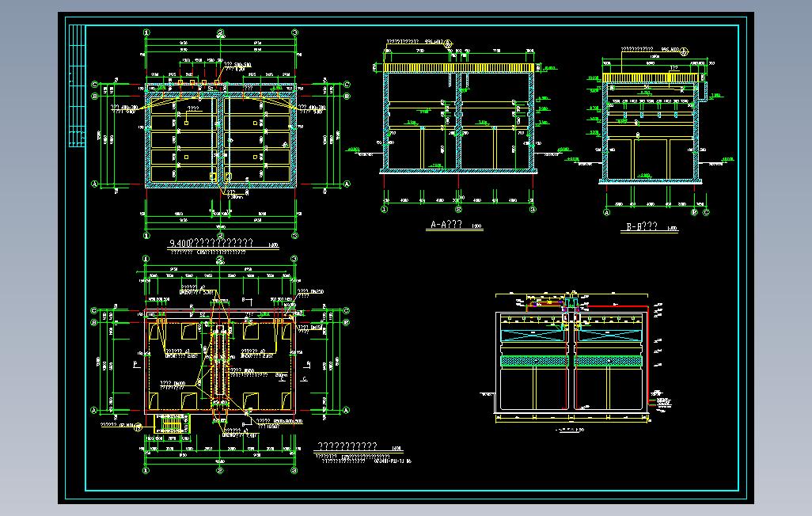The height and width of the screenshot is (516, 812).
Task: Click the yellow hatched roof of A-A section
Action: point(459,68)
